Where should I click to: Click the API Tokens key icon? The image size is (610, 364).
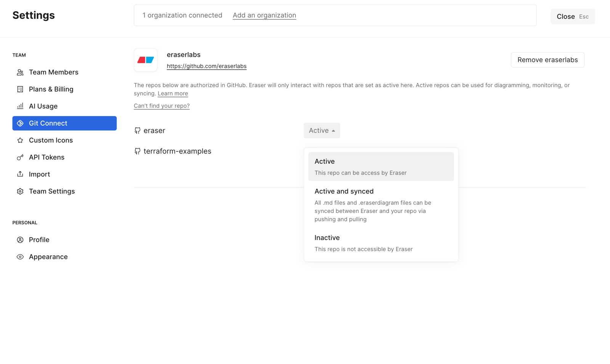click(x=20, y=157)
